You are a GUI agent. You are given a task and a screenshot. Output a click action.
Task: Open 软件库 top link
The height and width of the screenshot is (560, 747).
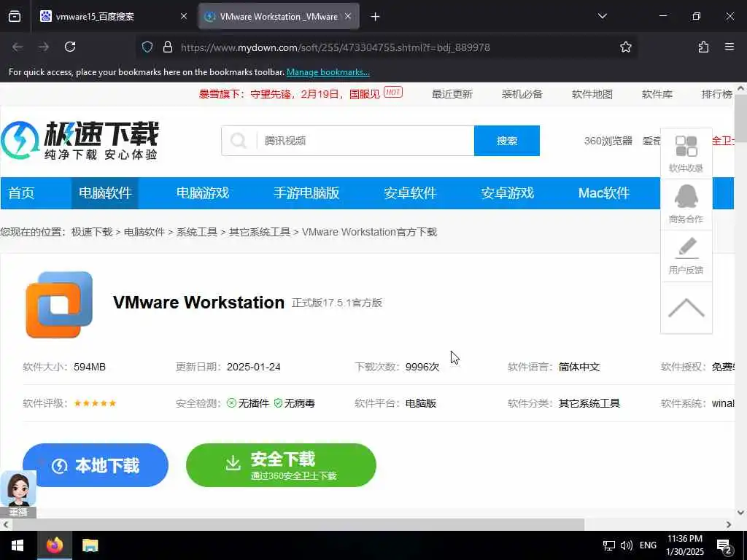pyautogui.click(x=657, y=94)
